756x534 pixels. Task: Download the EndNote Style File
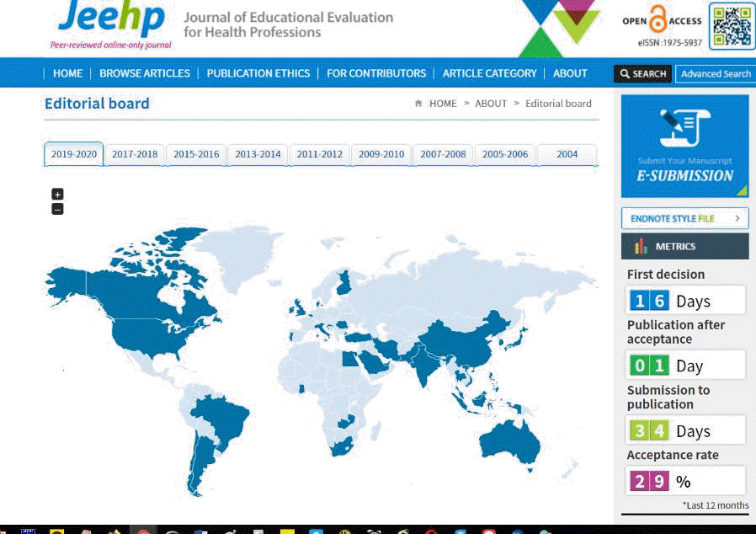[x=684, y=219]
